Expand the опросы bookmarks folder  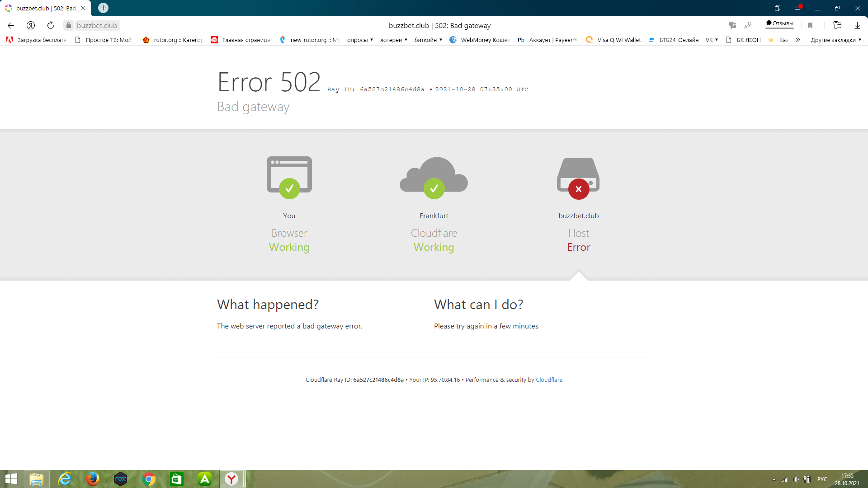pyautogui.click(x=360, y=40)
